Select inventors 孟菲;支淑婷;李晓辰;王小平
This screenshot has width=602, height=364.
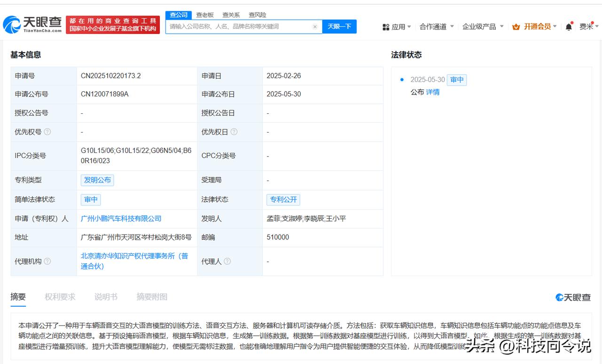click(306, 219)
